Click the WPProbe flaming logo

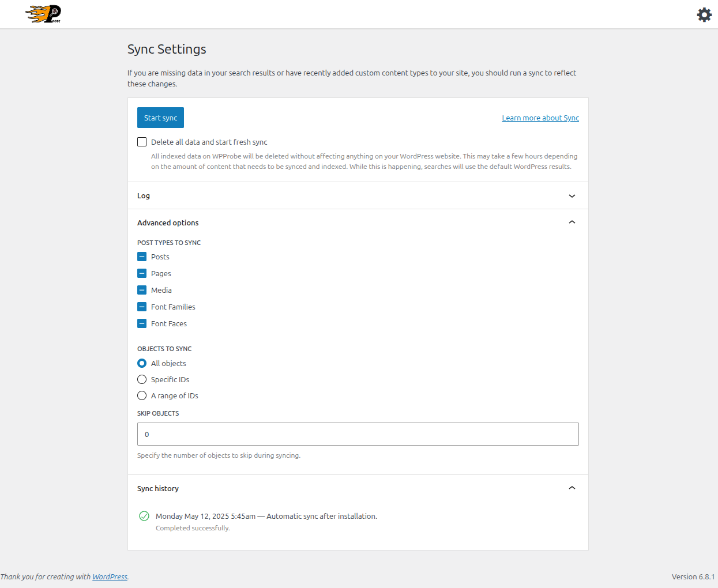pyautogui.click(x=43, y=14)
